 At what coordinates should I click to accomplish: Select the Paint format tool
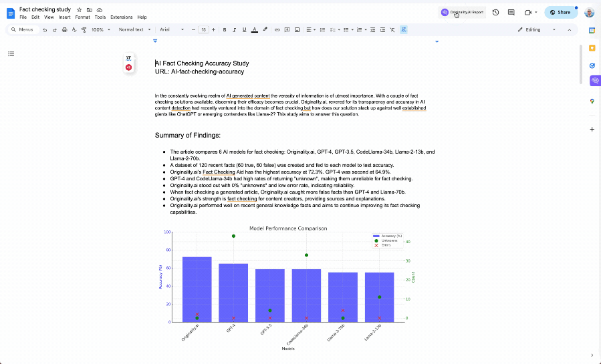click(84, 30)
